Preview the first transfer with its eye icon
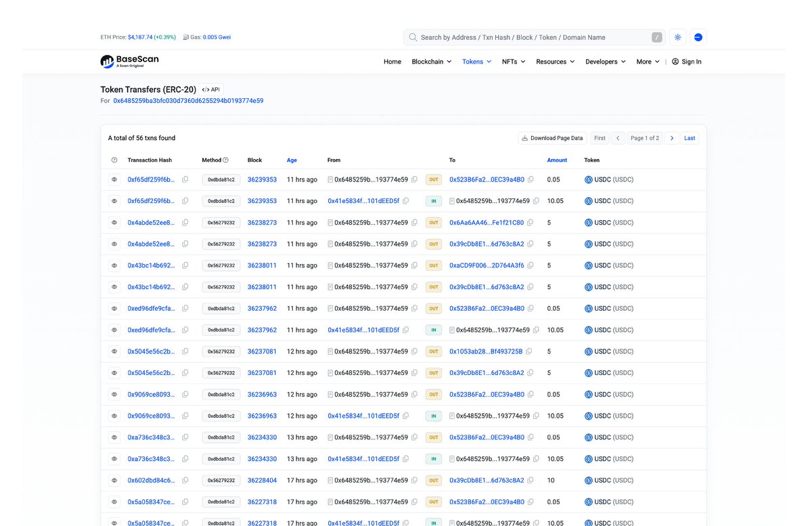Image resolution: width=812 pixels, height=526 pixels. [113, 179]
